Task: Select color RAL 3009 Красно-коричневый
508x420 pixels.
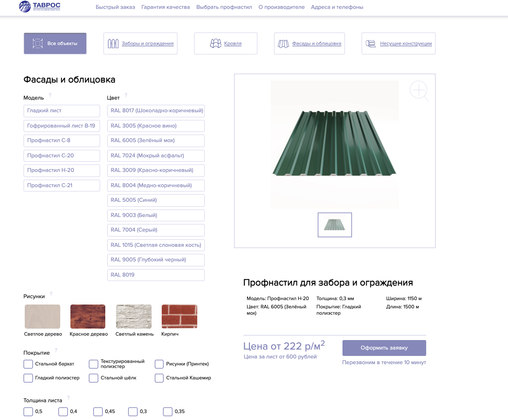Action: point(156,170)
